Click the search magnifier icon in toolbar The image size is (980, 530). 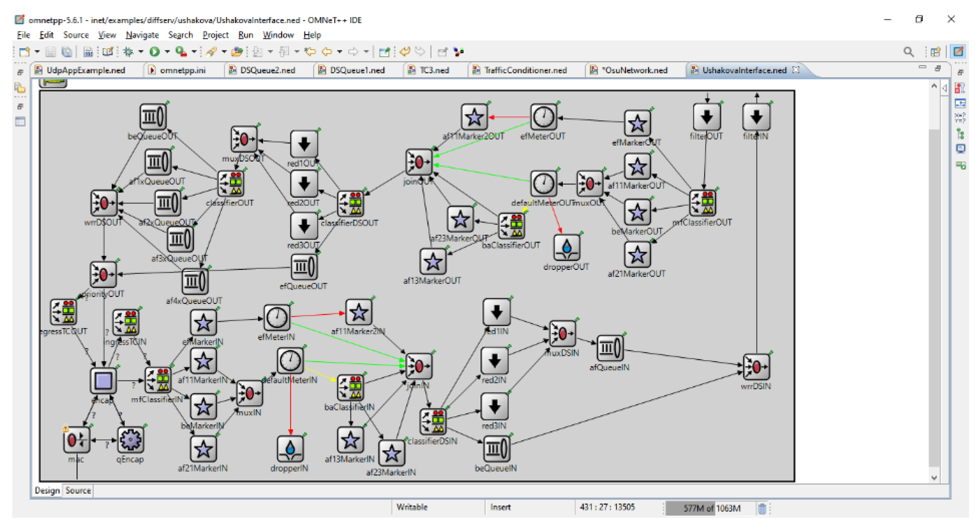pyautogui.click(x=909, y=51)
